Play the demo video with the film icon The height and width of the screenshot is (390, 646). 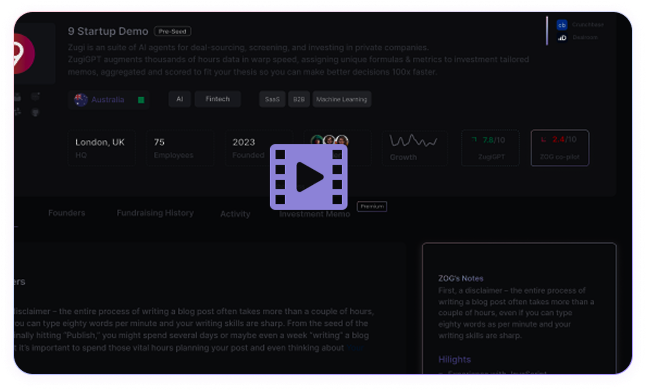[x=309, y=177]
